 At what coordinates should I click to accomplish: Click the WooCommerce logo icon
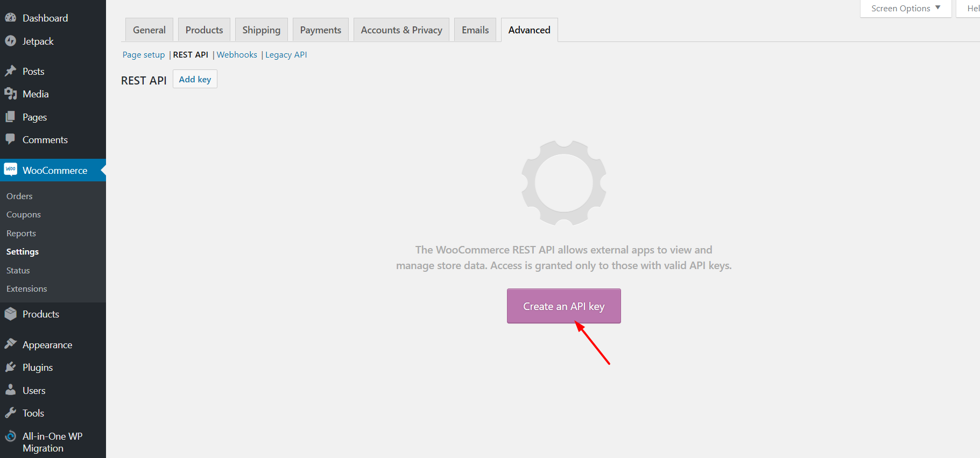pyautogui.click(x=11, y=170)
